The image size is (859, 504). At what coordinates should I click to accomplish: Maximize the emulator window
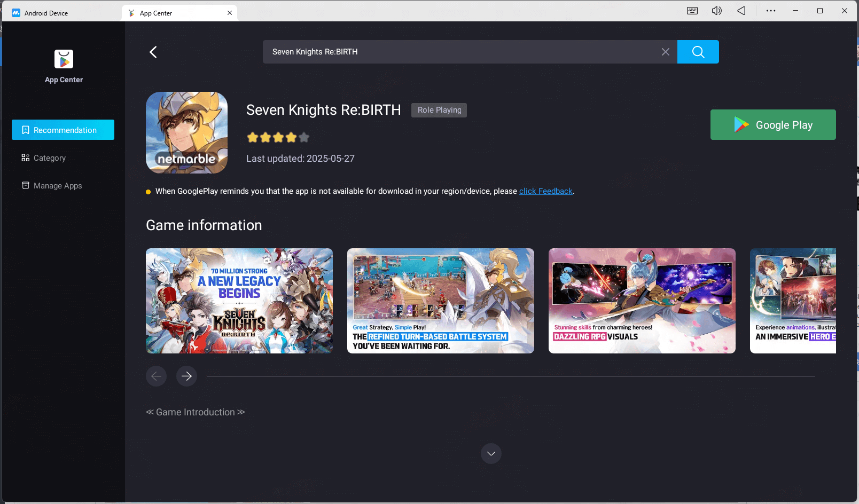(x=819, y=11)
